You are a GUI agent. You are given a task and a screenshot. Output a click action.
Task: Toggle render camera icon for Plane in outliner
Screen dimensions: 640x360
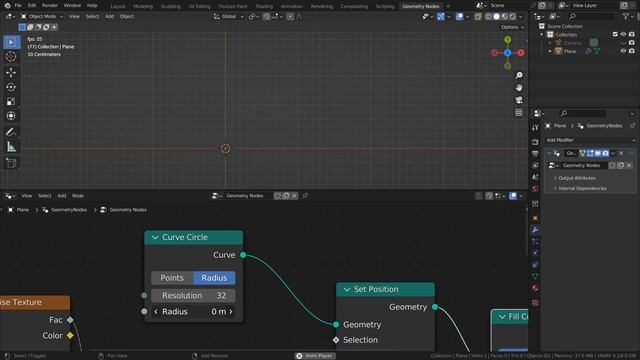click(x=632, y=51)
